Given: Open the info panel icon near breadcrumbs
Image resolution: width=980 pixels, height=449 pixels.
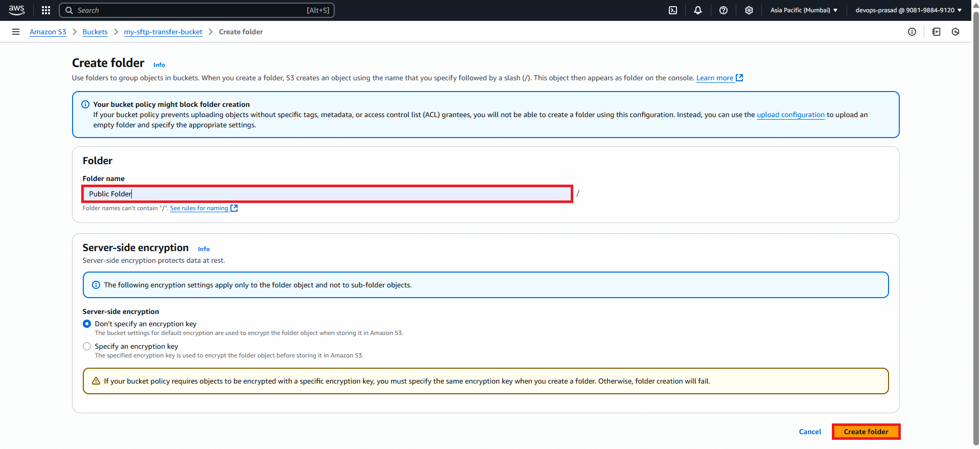Looking at the screenshot, I should 912,32.
